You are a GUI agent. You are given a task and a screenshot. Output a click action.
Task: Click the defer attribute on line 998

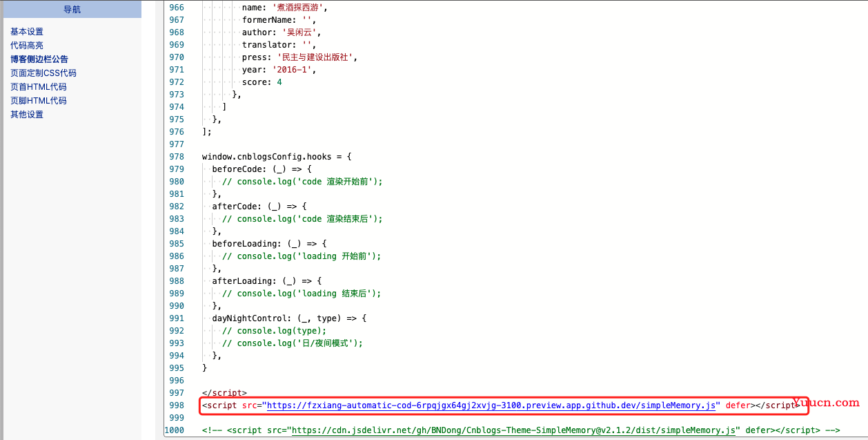738,405
